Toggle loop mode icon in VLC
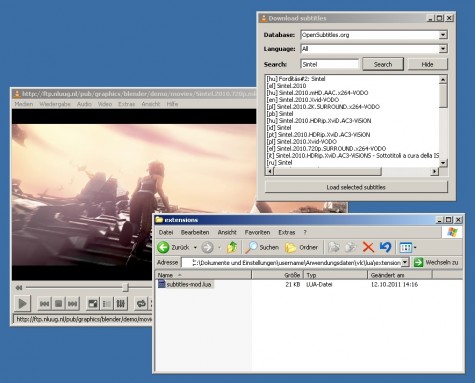The image size is (475, 383). click(x=141, y=304)
